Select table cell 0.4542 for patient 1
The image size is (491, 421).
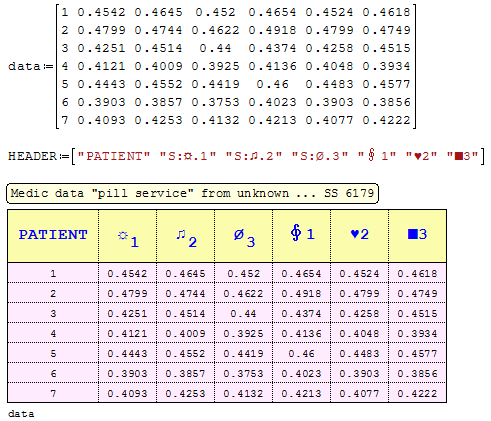(x=127, y=274)
